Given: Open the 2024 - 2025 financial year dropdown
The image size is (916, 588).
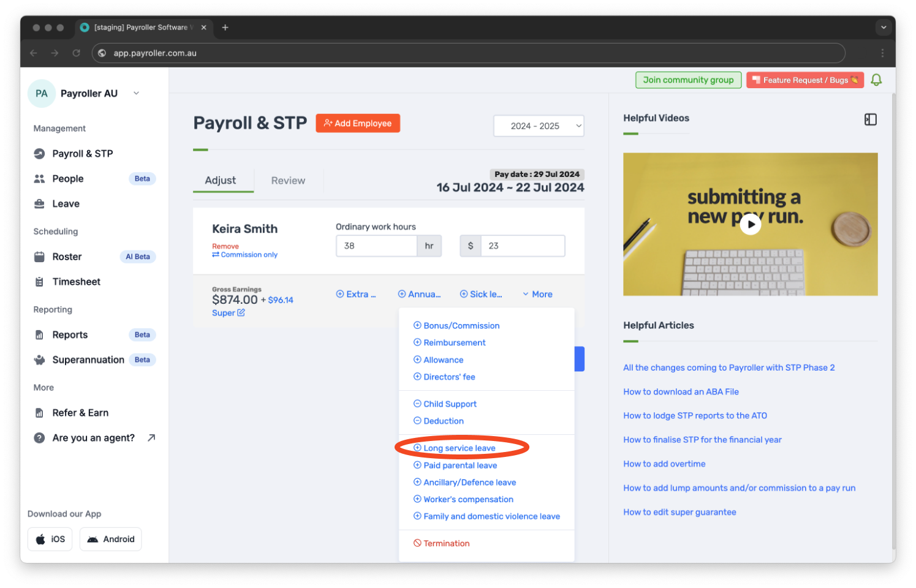Looking at the screenshot, I should [538, 126].
